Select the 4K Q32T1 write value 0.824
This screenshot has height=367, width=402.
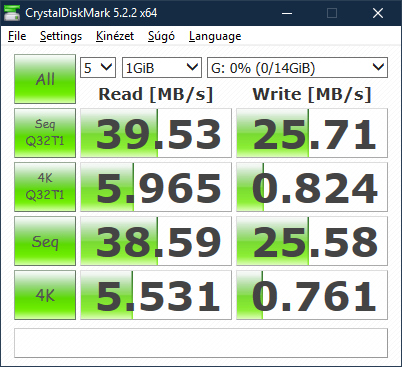(x=312, y=187)
